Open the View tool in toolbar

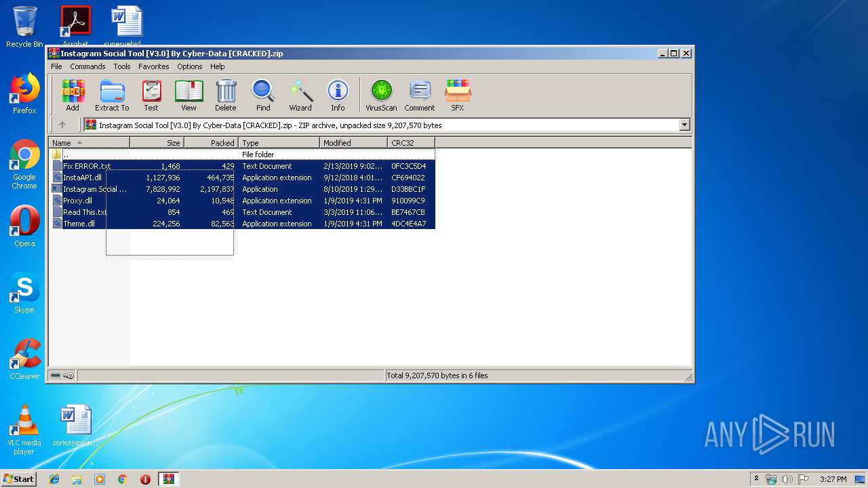(x=189, y=95)
